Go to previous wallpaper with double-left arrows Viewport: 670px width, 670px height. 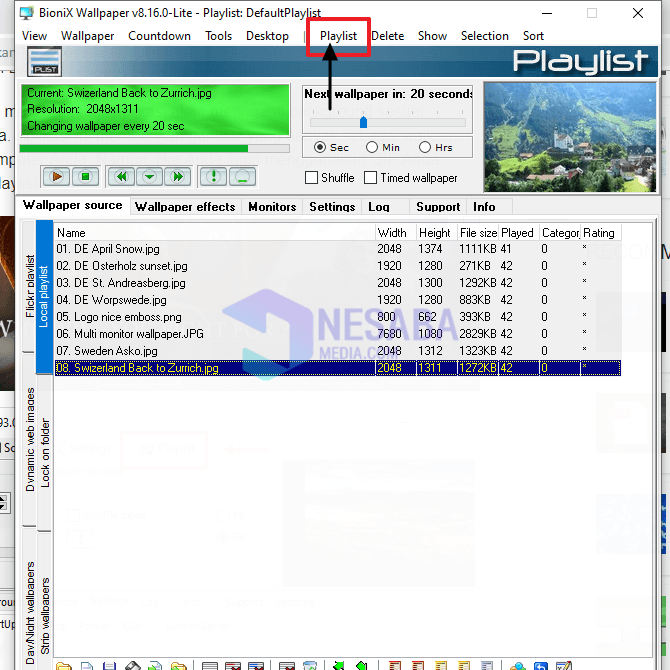122,176
